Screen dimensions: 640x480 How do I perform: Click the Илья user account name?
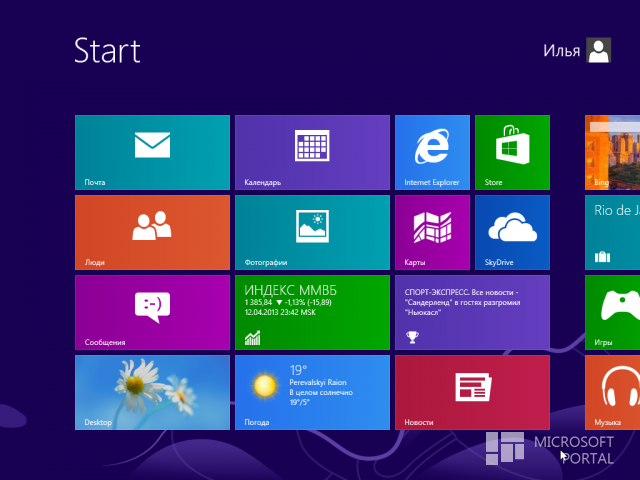click(x=561, y=51)
